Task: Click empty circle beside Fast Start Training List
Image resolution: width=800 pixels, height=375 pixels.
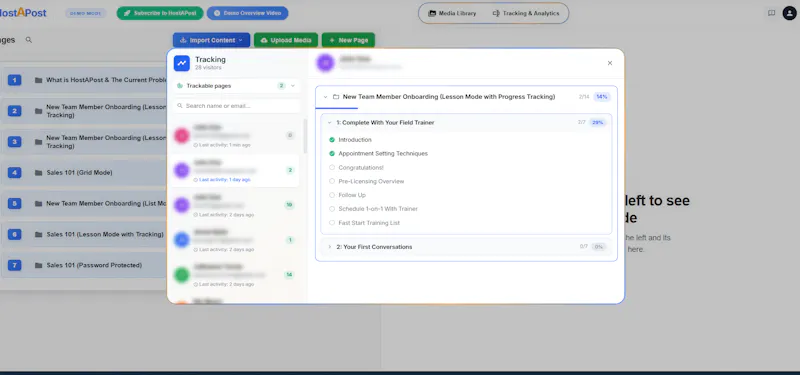Action: [x=332, y=223]
